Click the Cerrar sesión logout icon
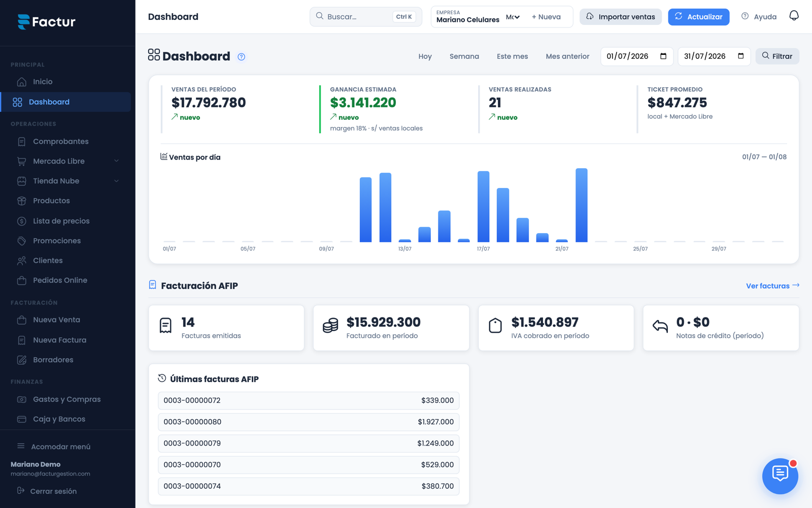Image resolution: width=812 pixels, height=508 pixels. [21, 491]
